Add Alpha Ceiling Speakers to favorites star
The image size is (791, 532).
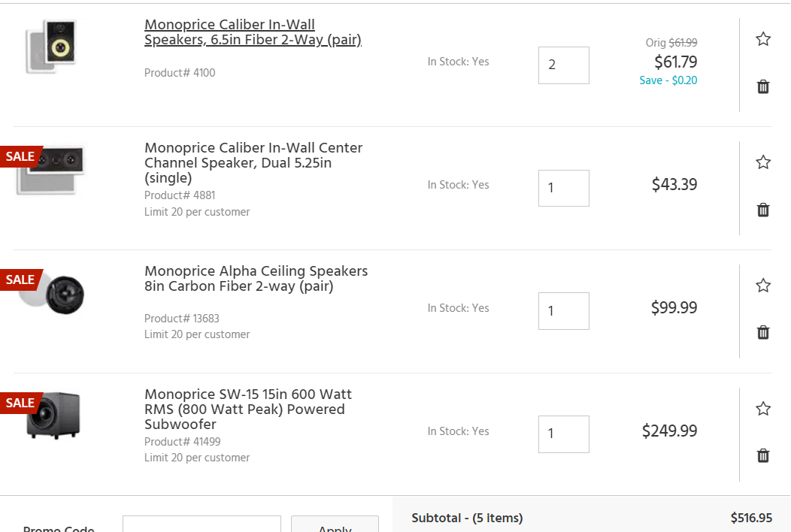click(762, 286)
